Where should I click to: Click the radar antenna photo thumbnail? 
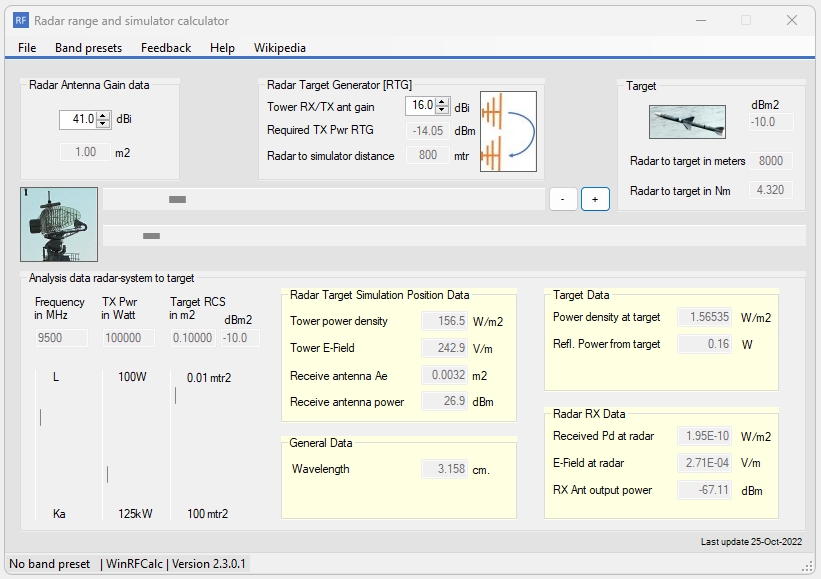click(x=58, y=226)
